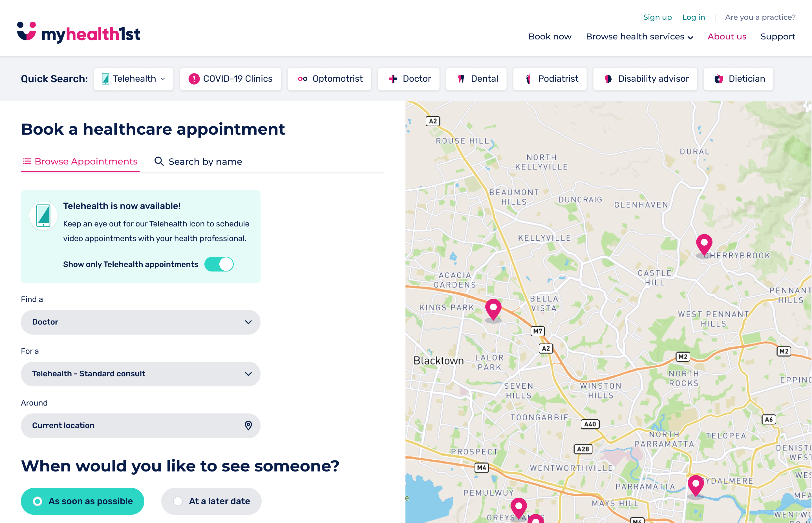Click the Dietician apple icon

pos(718,79)
